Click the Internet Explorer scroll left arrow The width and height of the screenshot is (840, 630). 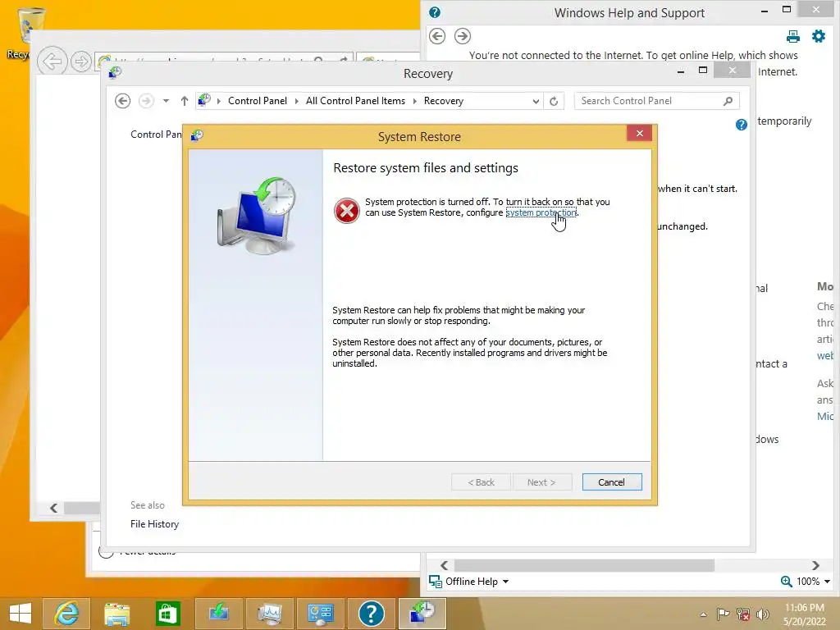point(53,508)
